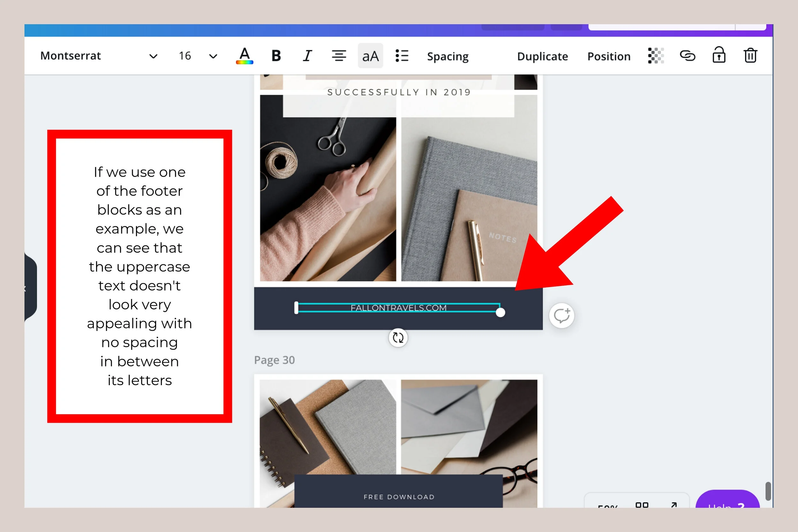Lock the selected text element
The image size is (798, 532).
point(719,56)
